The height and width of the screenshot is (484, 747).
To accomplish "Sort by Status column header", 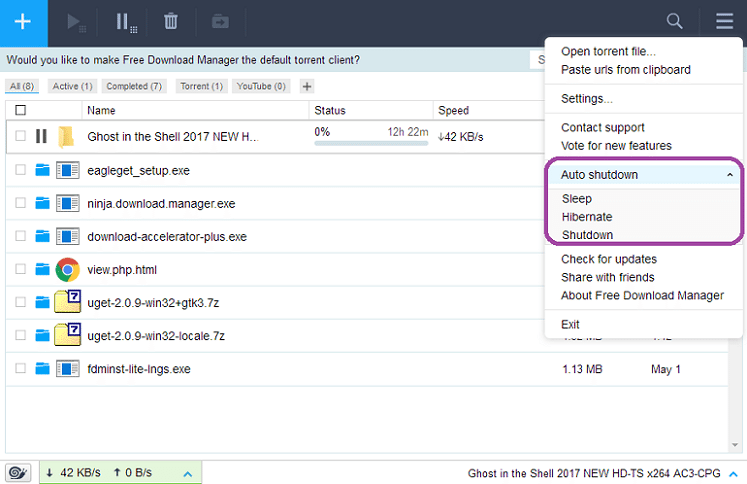I will 330,111.
